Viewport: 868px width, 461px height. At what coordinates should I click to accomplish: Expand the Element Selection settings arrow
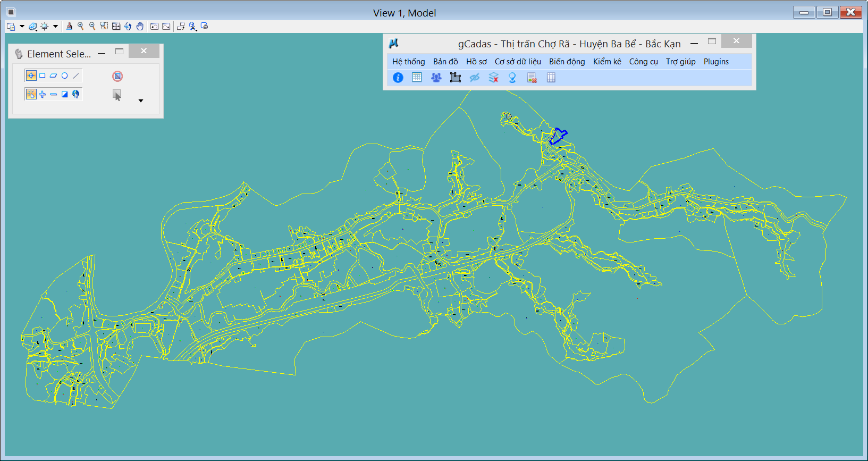click(141, 100)
